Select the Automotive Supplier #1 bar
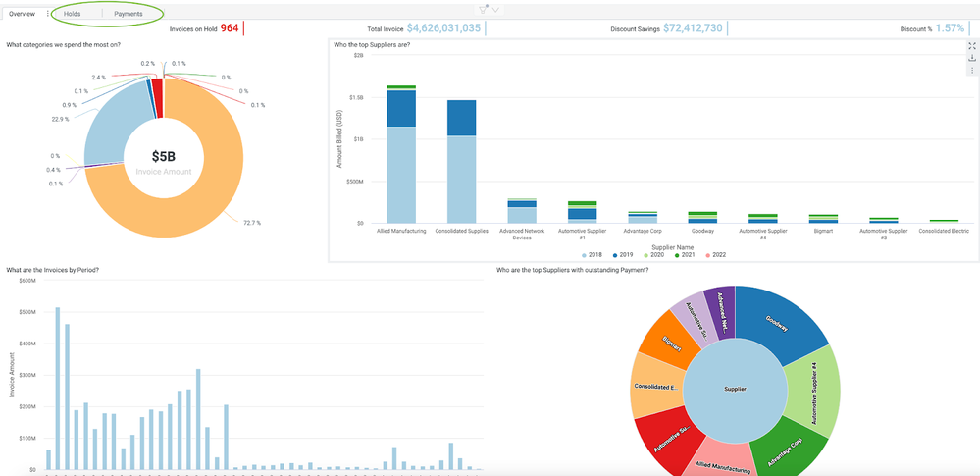This screenshot has width=980, height=476. point(582,212)
